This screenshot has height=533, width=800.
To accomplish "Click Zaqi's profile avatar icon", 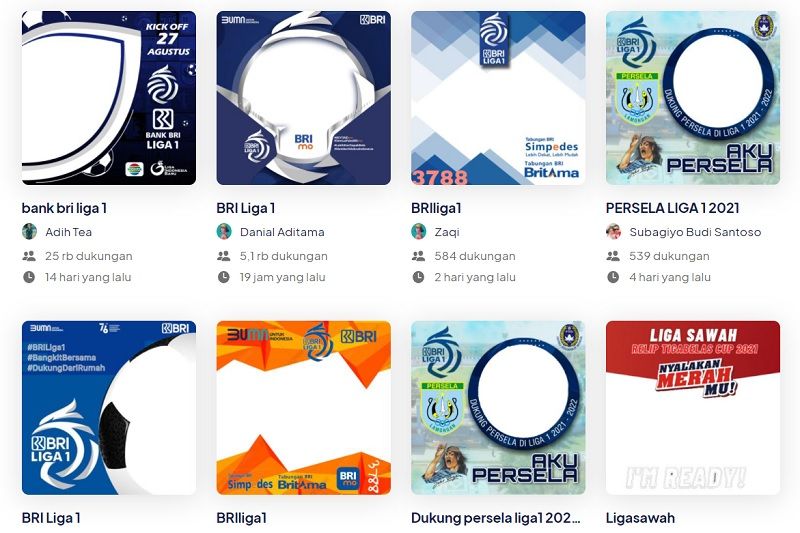I will click(419, 232).
